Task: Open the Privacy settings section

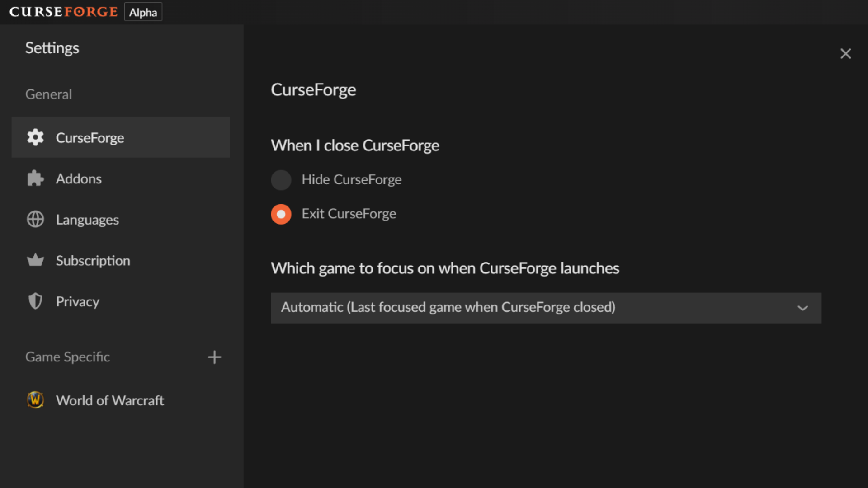Action: click(x=121, y=301)
